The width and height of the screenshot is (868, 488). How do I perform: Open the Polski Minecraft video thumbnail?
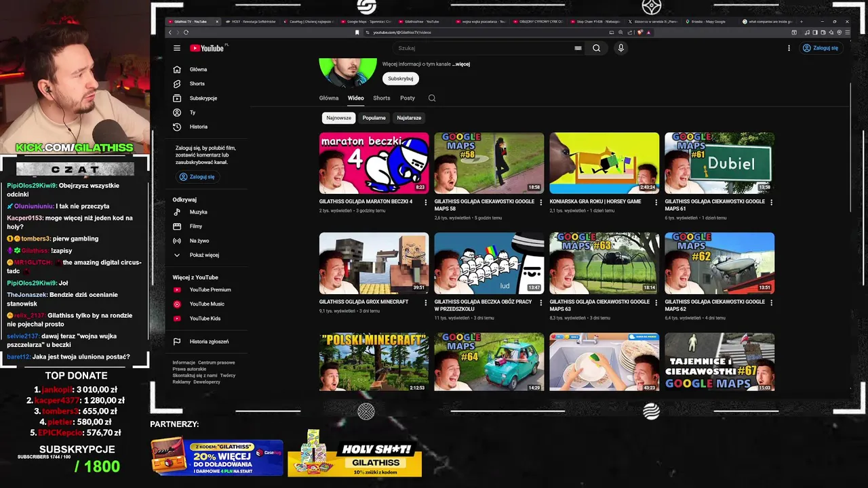tap(374, 362)
